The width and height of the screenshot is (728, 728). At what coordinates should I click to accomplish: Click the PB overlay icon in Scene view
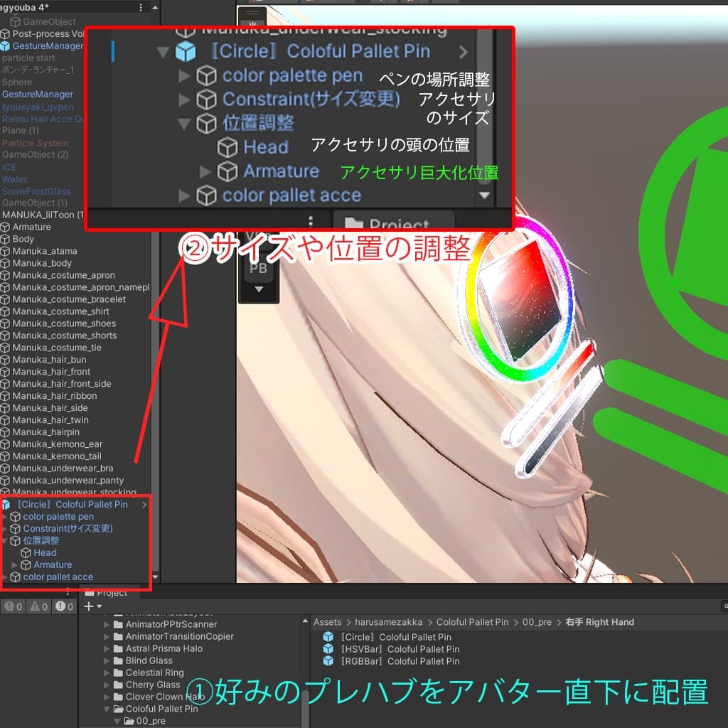pyautogui.click(x=258, y=268)
